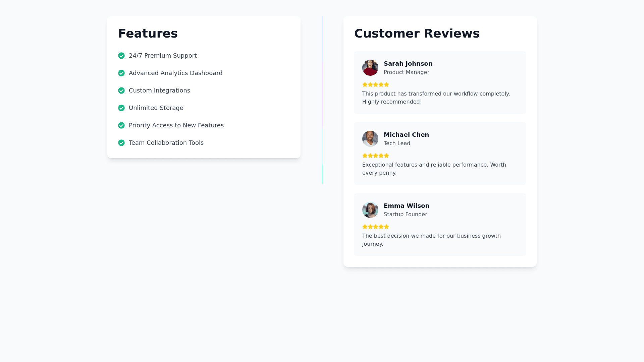
Task: Click the Team Collaboration Tools check icon
Action: pyautogui.click(x=121, y=143)
